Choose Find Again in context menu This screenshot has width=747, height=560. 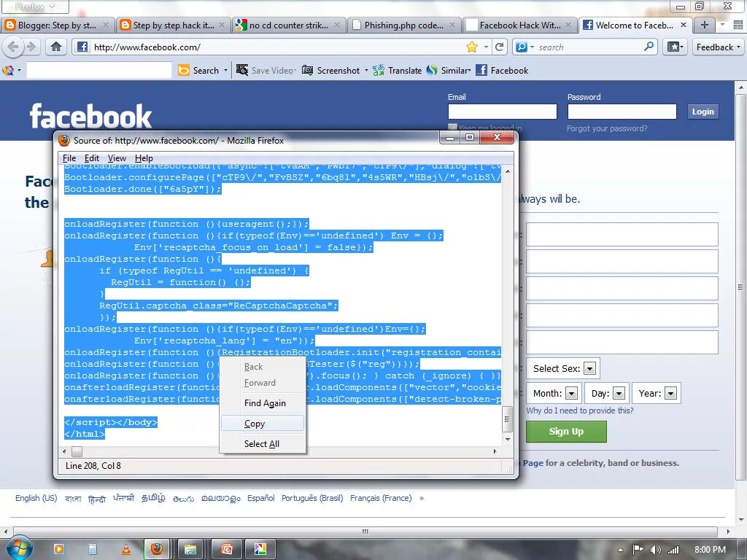263,402
